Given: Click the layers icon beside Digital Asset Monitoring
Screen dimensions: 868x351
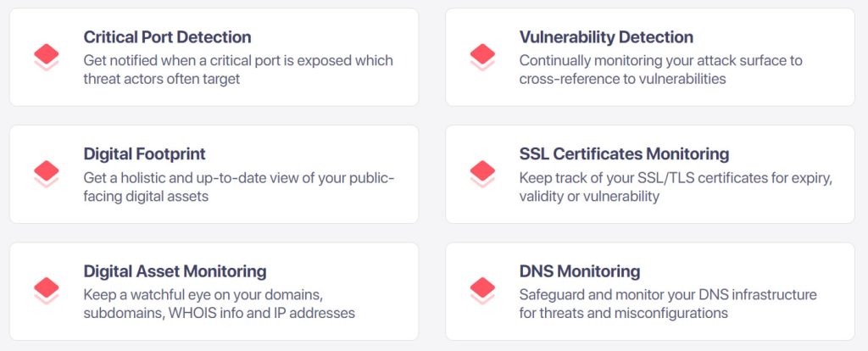Looking at the screenshot, I should [46, 291].
